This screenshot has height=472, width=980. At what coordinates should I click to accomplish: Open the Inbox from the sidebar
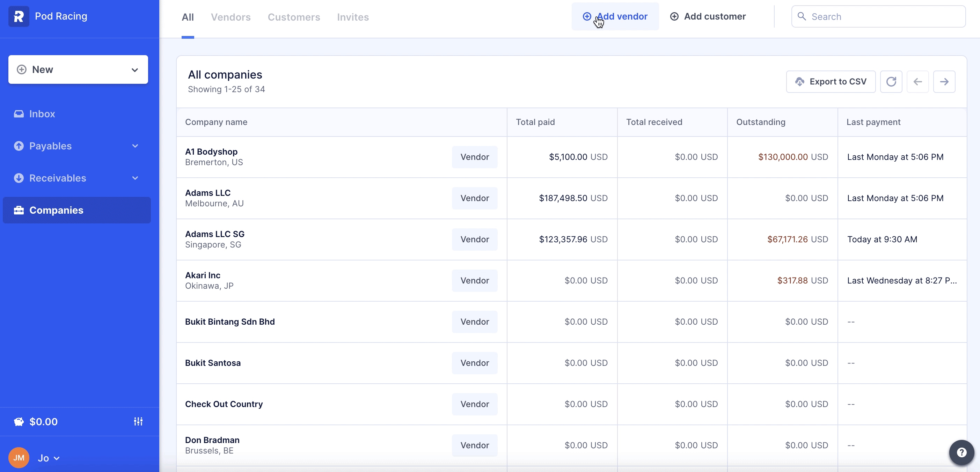42,114
